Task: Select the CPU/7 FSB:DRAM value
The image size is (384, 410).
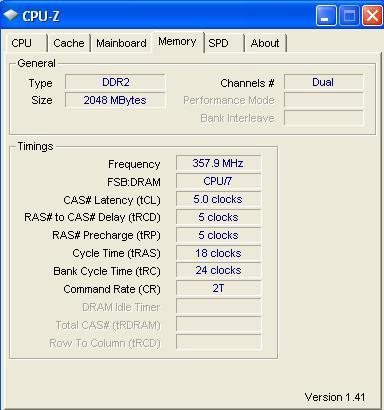Action: (x=218, y=181)
